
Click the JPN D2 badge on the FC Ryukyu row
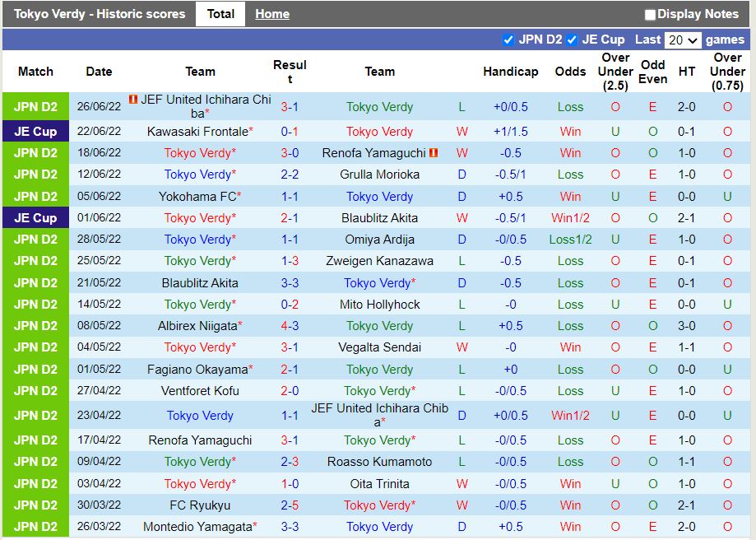point(35,505)
